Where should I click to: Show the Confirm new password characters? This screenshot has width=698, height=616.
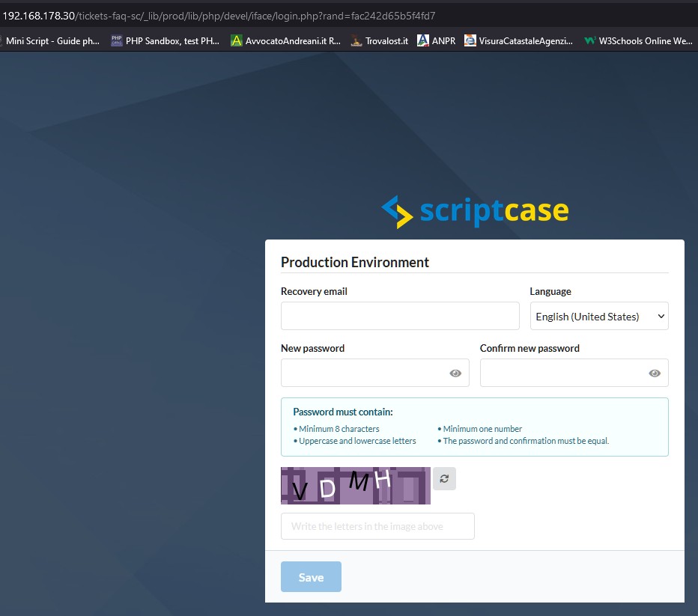(x=655, y=373)
